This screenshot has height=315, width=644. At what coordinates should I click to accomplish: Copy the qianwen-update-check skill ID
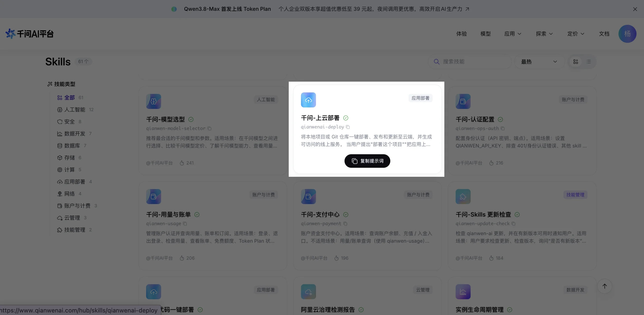(513, 224)
